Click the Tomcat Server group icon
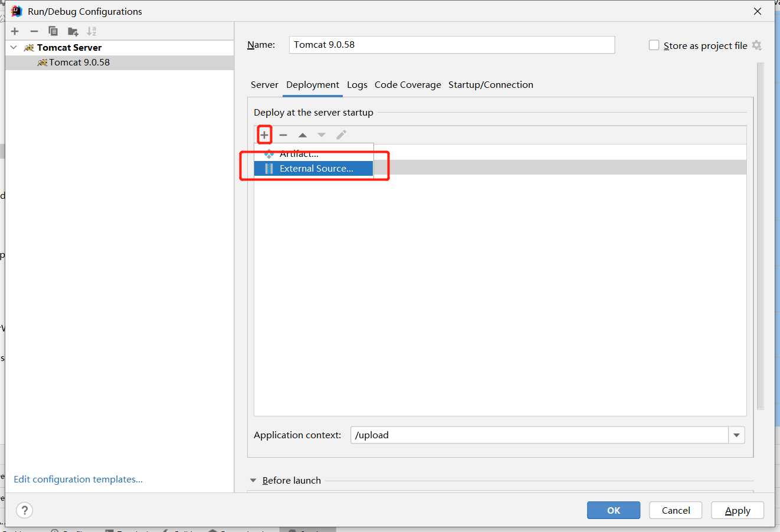 point(29,48)
